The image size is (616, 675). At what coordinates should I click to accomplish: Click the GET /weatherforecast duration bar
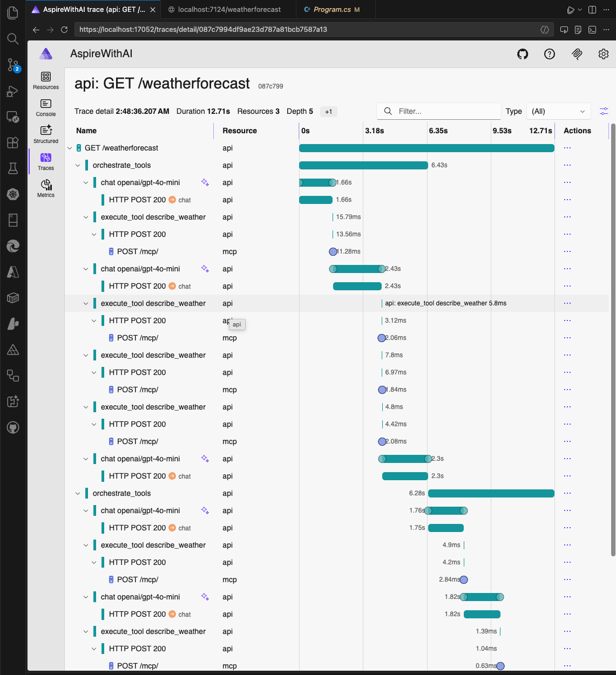pyautogui.click(x=427, y=148)
